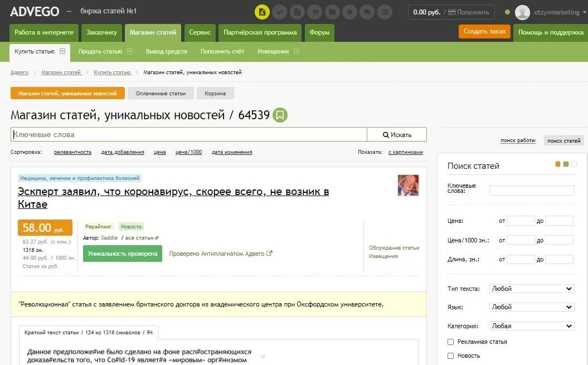The height and width of the screenshot is (365, 588).
Task: Sort by 'дата добавления'
Action: [123, 152]
